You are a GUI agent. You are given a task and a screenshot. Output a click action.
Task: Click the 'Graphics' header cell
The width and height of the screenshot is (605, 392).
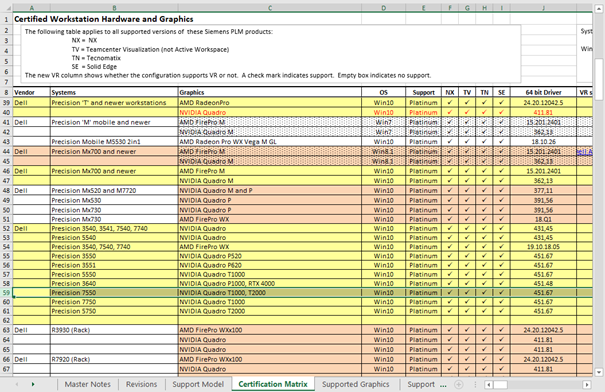tap(270, 92)
